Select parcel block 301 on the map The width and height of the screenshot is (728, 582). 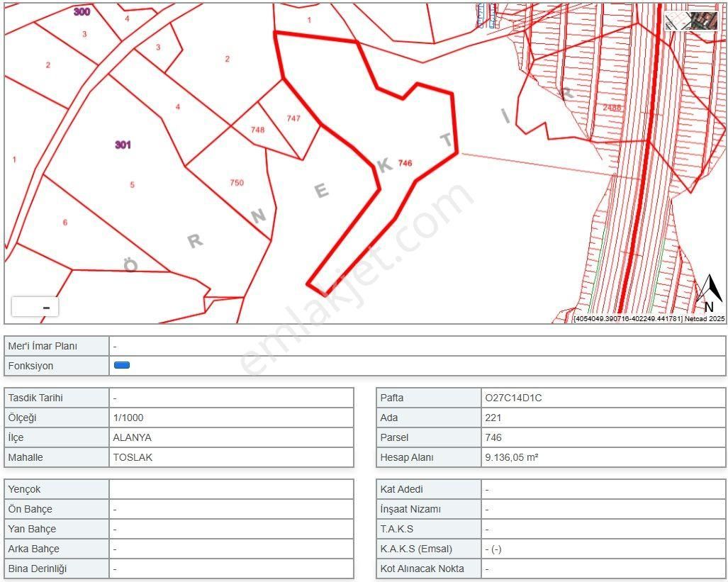[x=123, y=145]
